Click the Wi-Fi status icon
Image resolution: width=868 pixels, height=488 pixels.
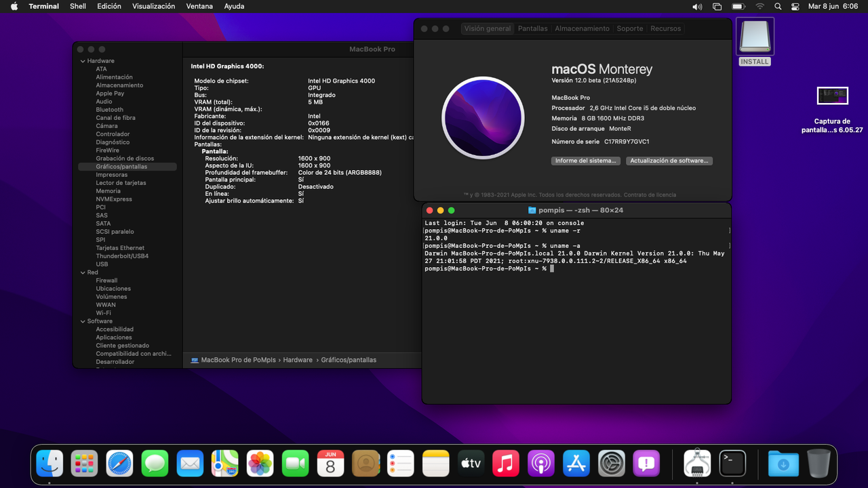[x=760, y=6]
